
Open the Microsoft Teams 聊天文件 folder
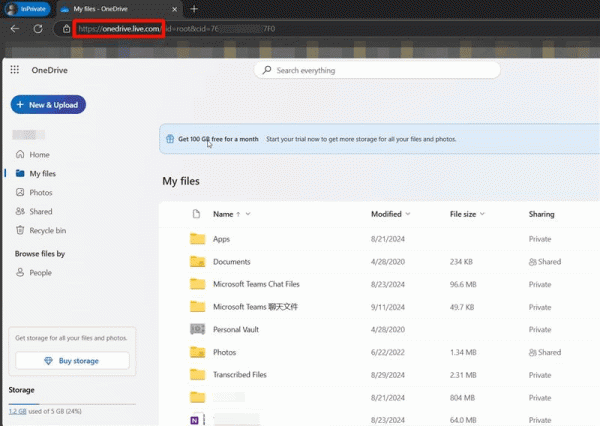(x=255, y=307)
